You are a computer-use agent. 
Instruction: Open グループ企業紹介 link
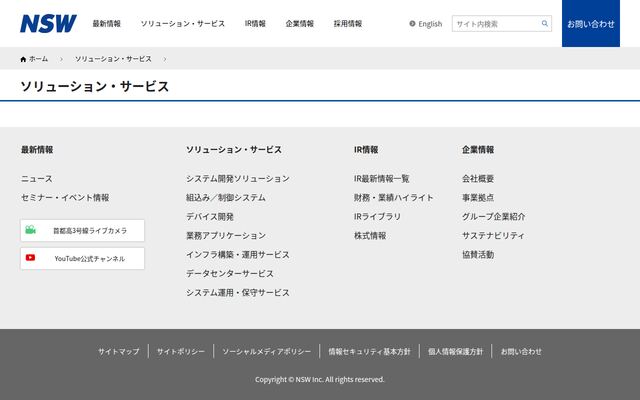pos(494,217)
